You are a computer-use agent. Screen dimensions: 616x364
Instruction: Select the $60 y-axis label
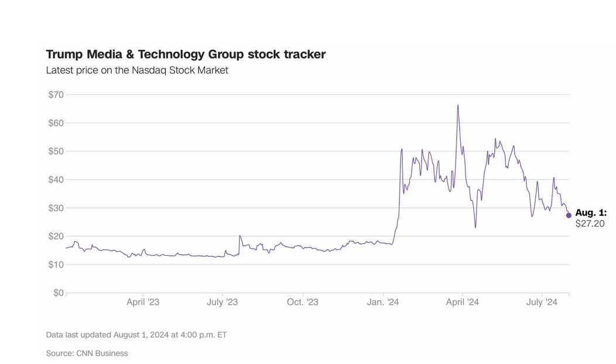pos(56,123)
